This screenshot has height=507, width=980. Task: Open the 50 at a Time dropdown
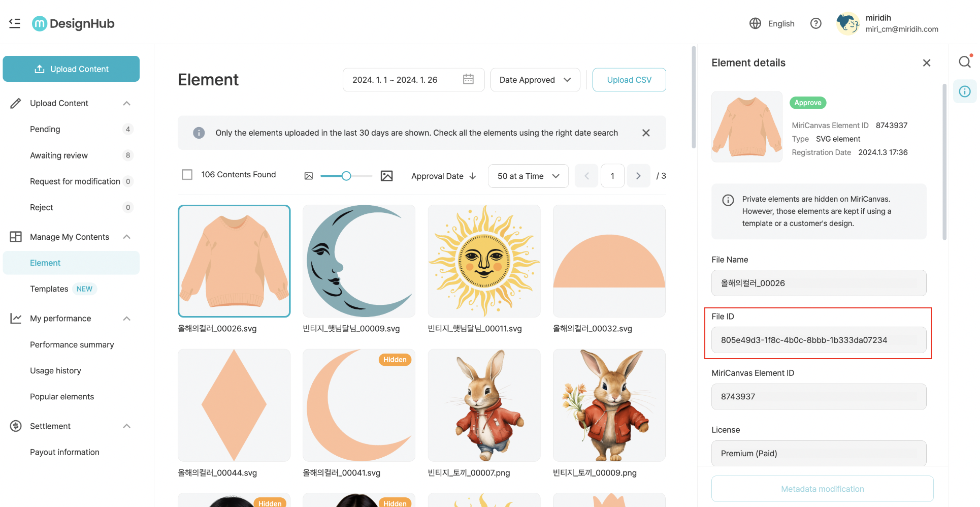[528, 176]
